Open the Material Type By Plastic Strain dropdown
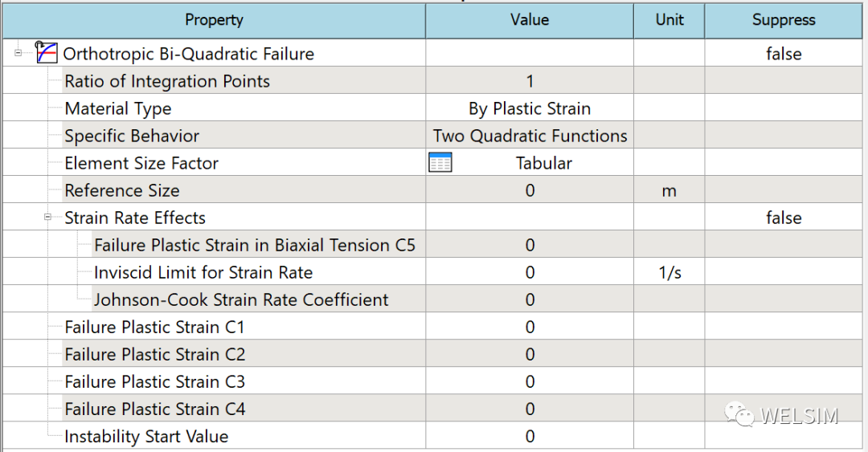868x452 pixels. [530, 108]
